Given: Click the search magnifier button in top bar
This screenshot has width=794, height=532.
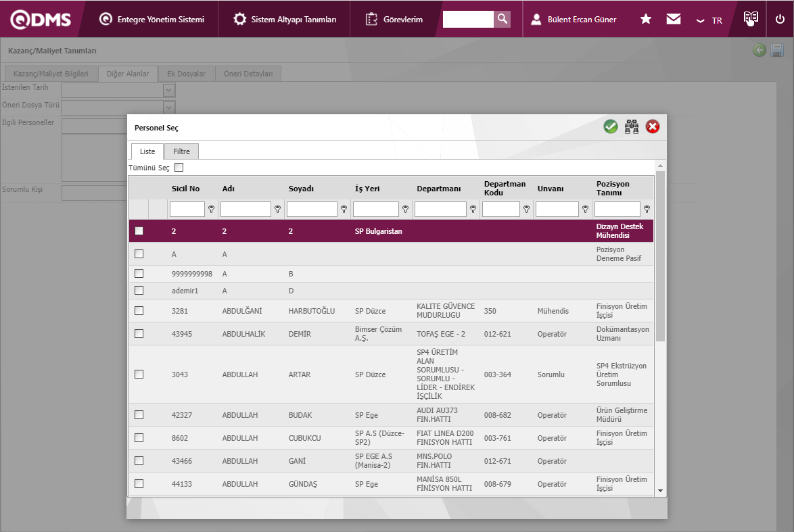Looking at the screenshot, I should click(x=502, y=19).
